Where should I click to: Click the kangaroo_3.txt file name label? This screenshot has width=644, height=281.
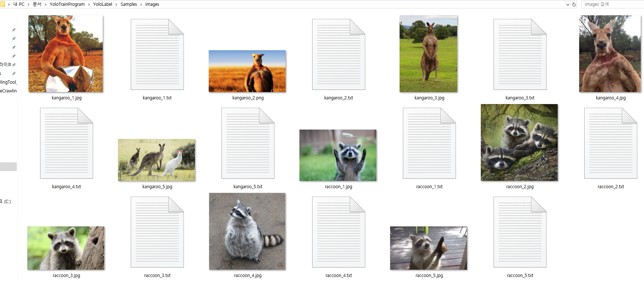click(x=520, y=98)
